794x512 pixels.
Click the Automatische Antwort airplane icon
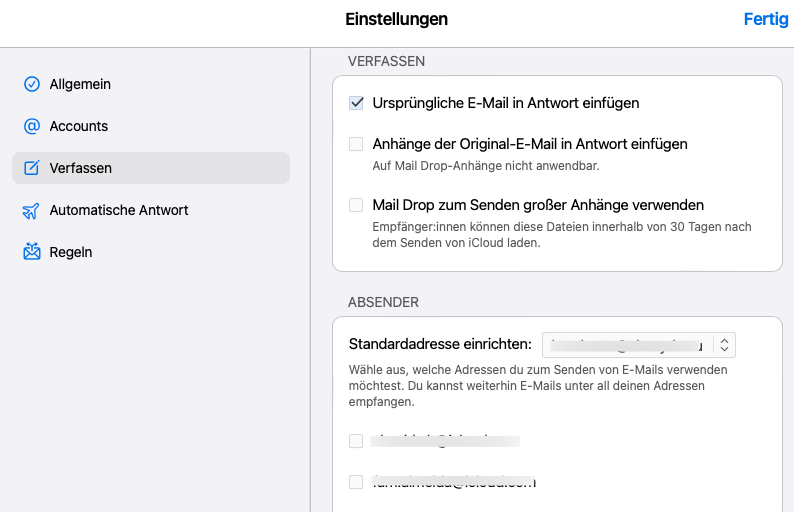31,211
